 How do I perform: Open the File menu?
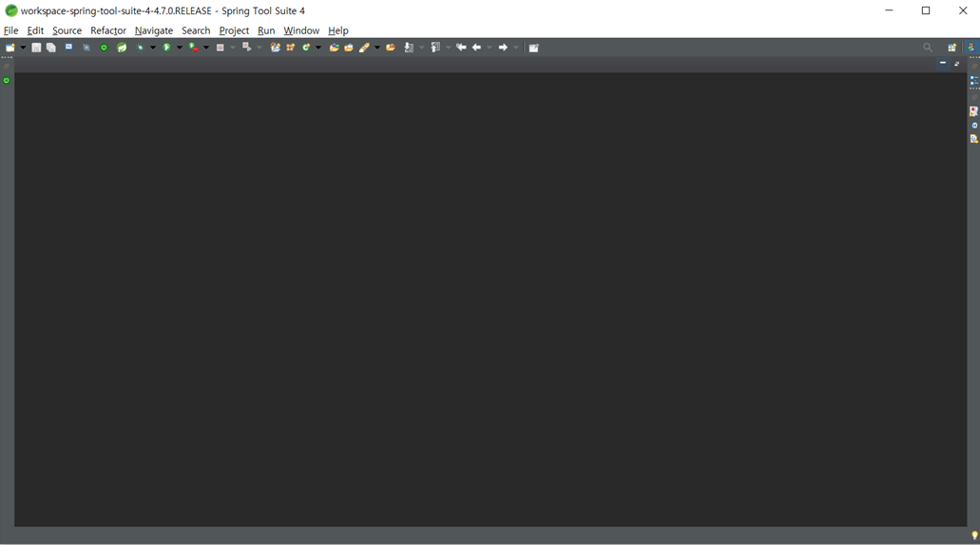10,30
